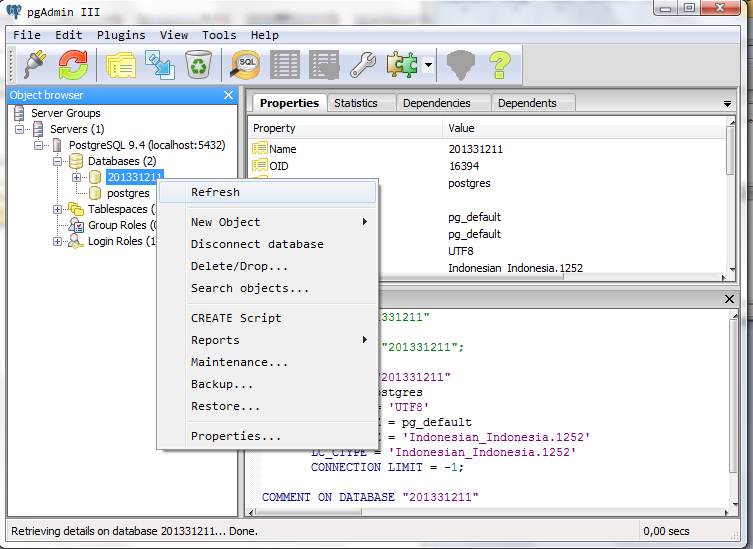Select the postgres database tree item
Screen dimensions: 753x549
[x=128, y=193]
